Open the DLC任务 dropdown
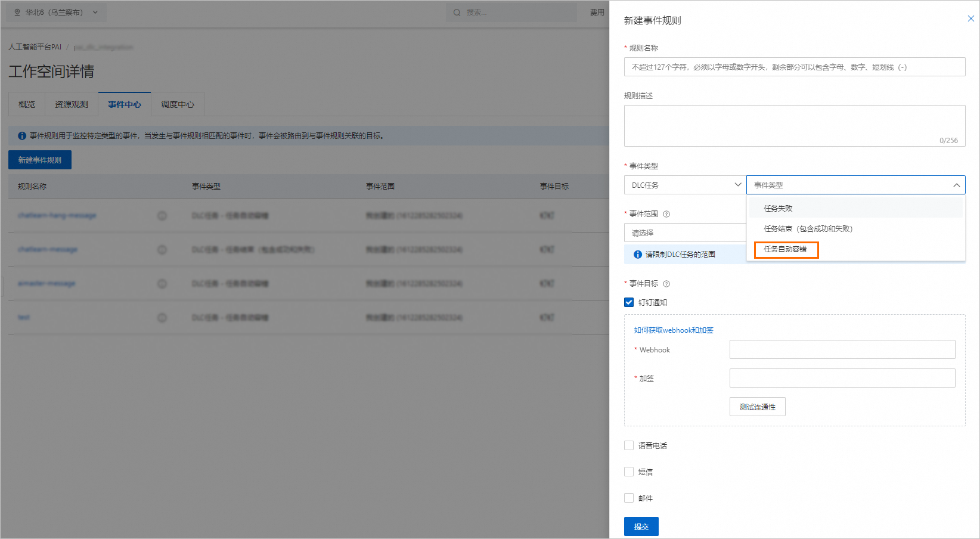 tap(685, 185)
